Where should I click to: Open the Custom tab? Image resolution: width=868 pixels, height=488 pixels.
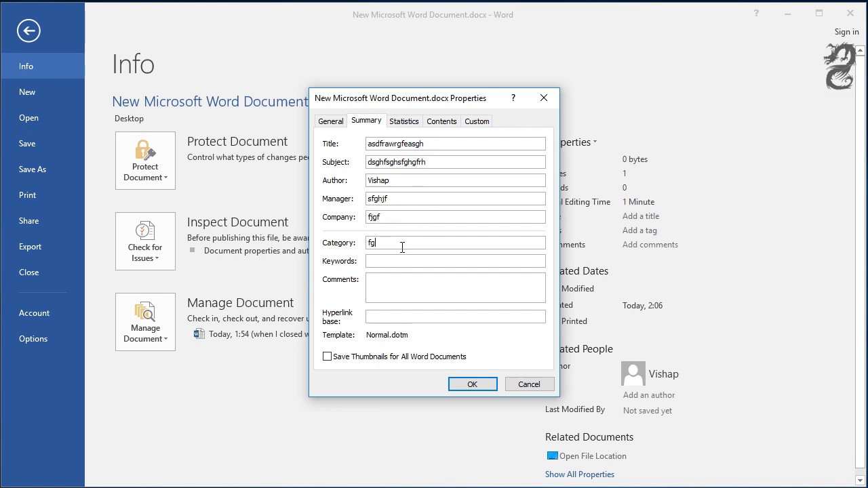click(x=477, y=121)
